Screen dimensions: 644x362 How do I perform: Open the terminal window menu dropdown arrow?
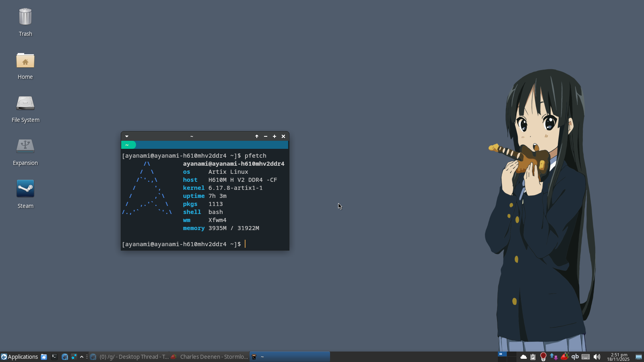127,136
